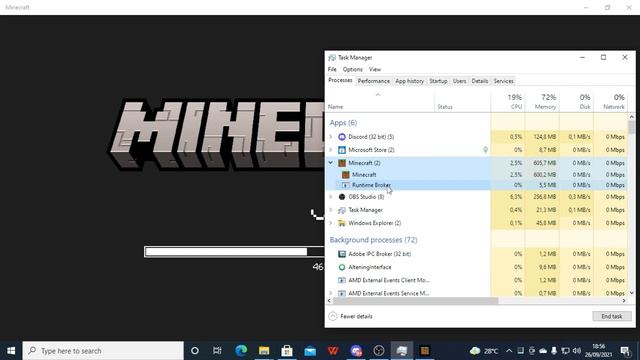The image size is (640, 360).
Task: Show hidden system tray icons
Action: point(509,351)
